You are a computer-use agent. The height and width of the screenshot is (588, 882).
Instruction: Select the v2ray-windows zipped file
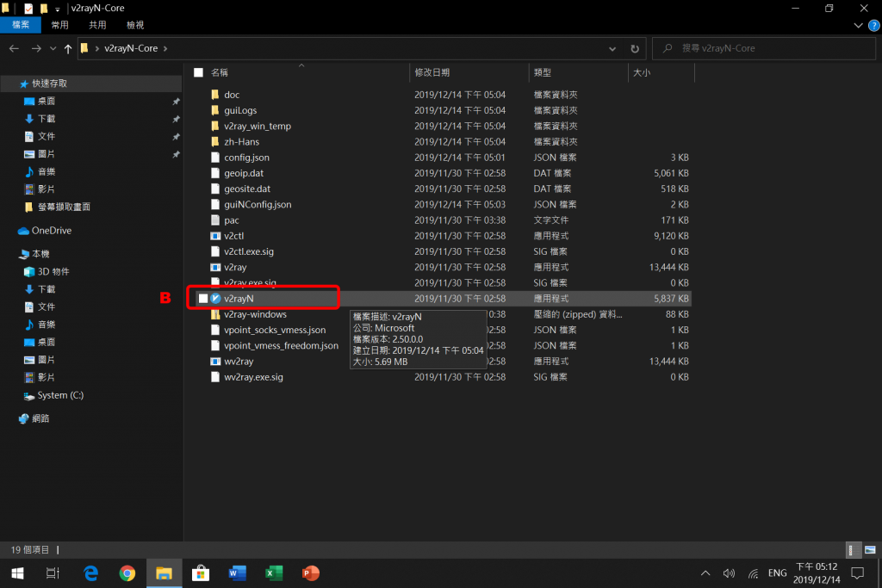pyautogui.click(x=255, y=314)
